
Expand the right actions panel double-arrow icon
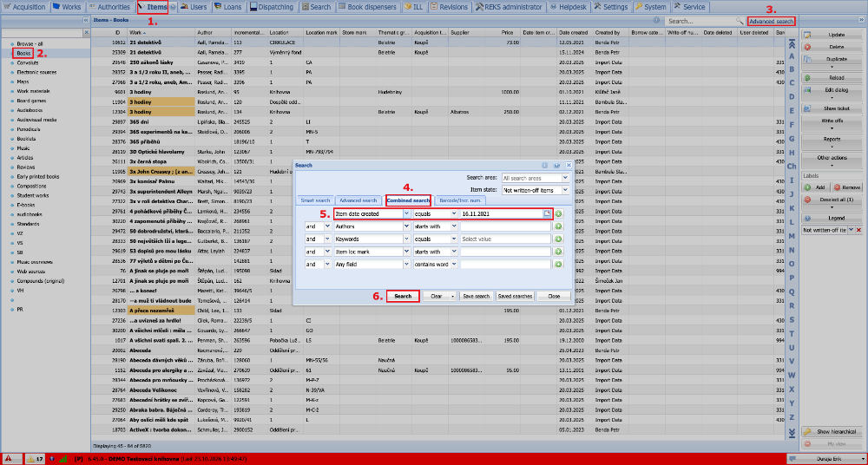coord(861,20)
